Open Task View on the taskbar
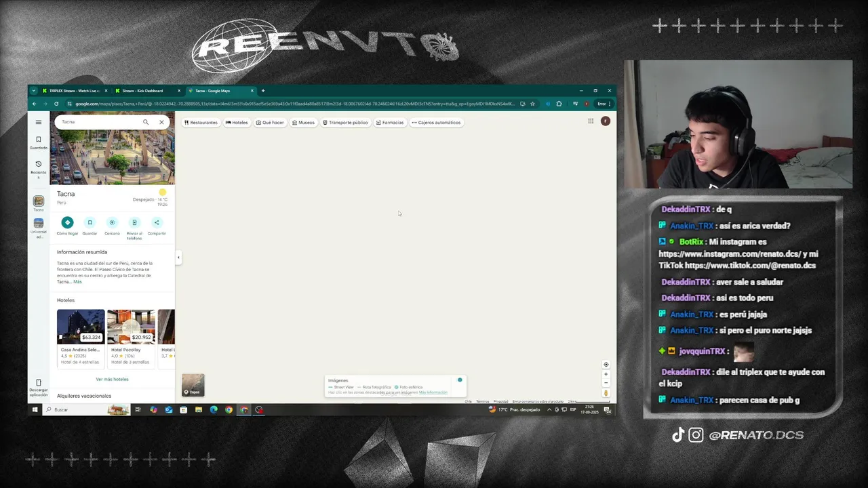 (x=138, y=409)
